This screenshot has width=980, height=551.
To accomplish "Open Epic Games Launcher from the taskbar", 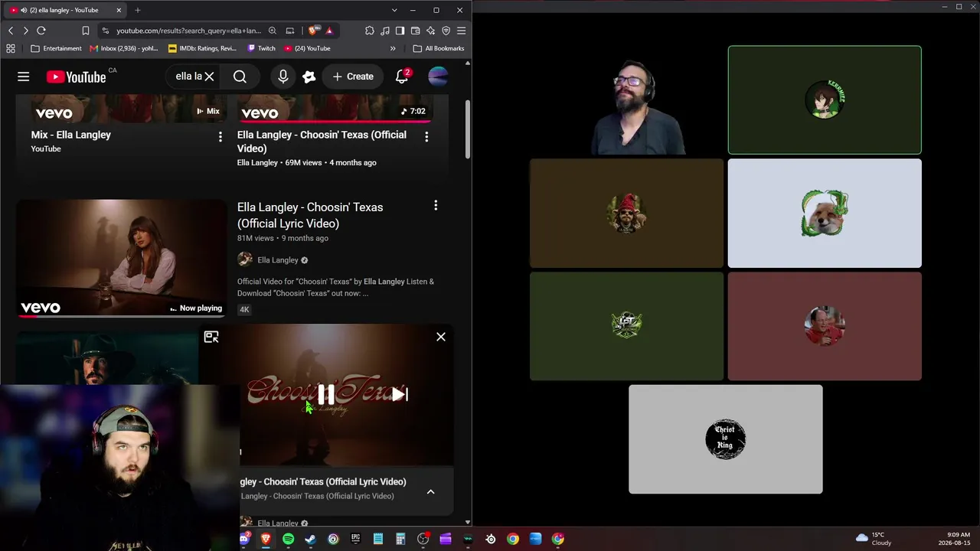I will click(355, 539).
